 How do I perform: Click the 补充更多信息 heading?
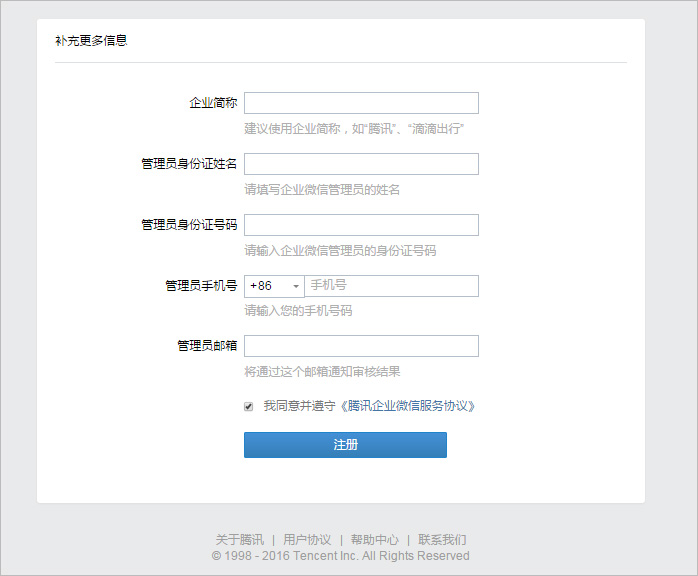click(91, 41)
